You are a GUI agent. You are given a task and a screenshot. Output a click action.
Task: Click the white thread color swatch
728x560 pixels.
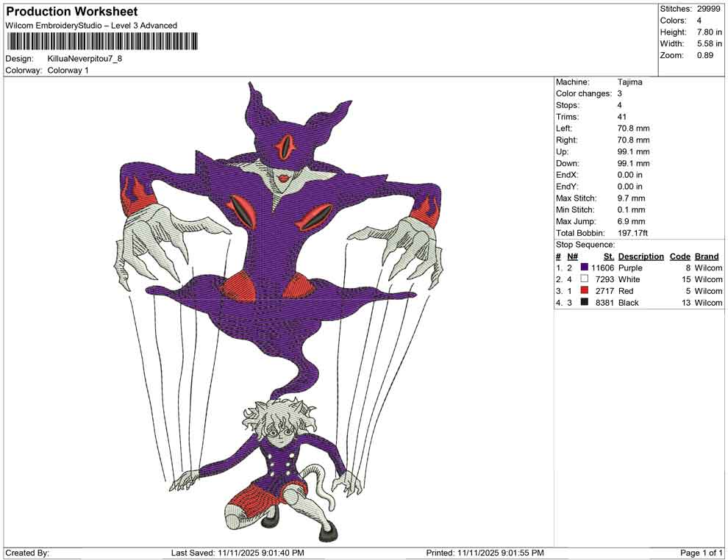(x=585, y=279)
